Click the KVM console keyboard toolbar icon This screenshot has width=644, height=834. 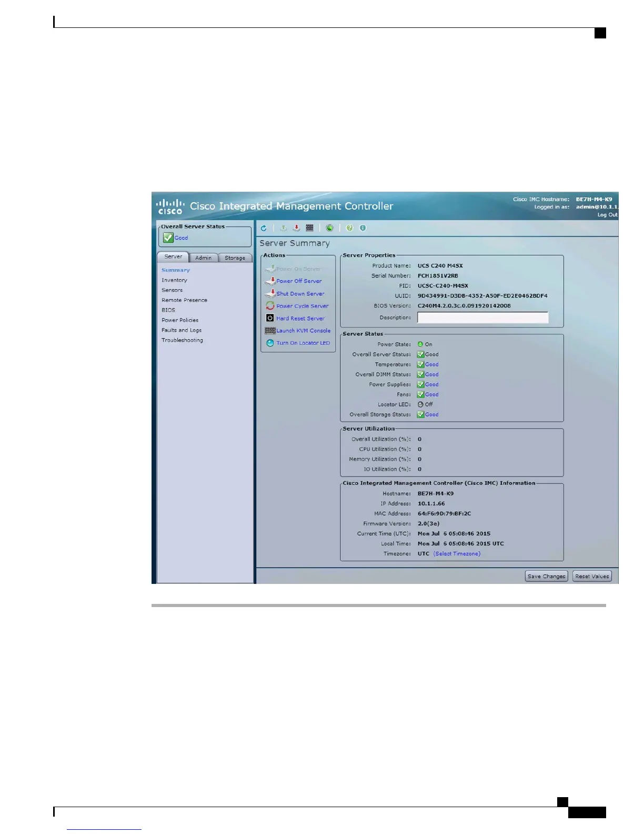tap(310, 228)
